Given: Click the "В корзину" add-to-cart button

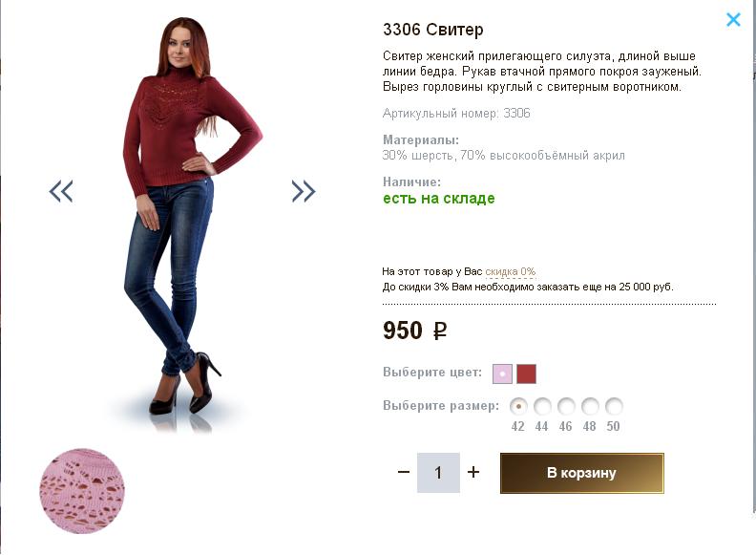Looking at the screenshot, I should point(581,473).
